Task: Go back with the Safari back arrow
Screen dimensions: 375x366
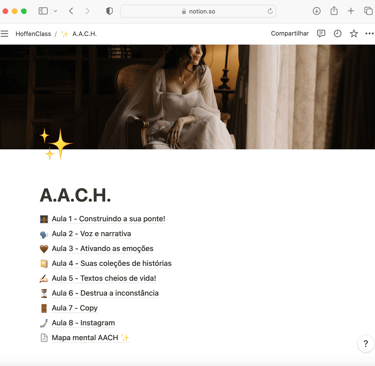Action: pos(71,11)
